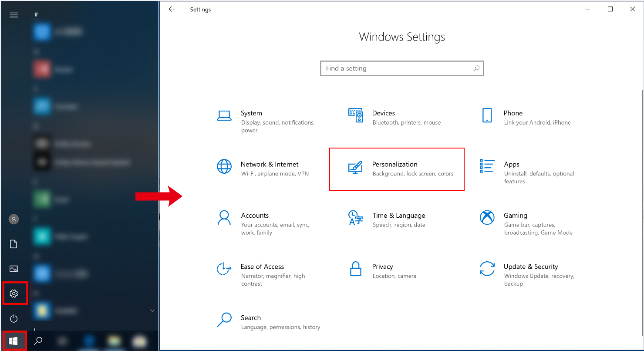644x351 pixels.
Task: Click the Find a setting search field
Action: [x=402, y=68]
